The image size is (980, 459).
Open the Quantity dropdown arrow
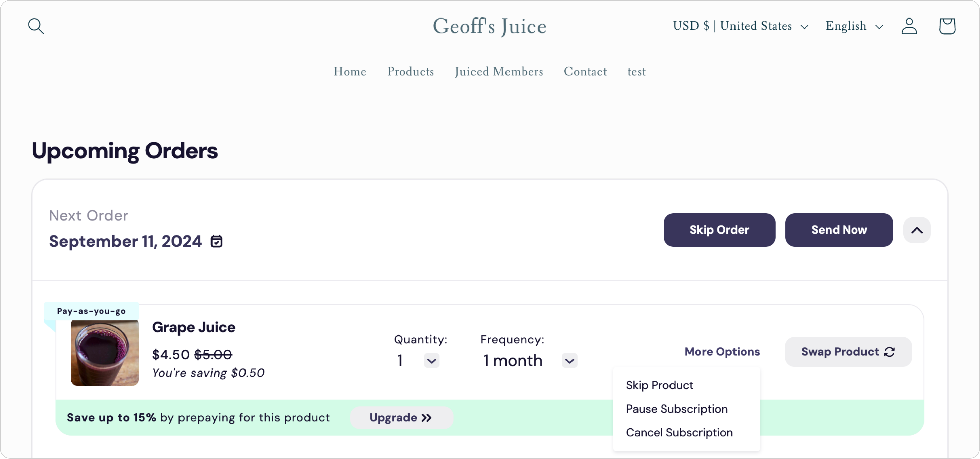pyautogui.click(x=431, y=360)
